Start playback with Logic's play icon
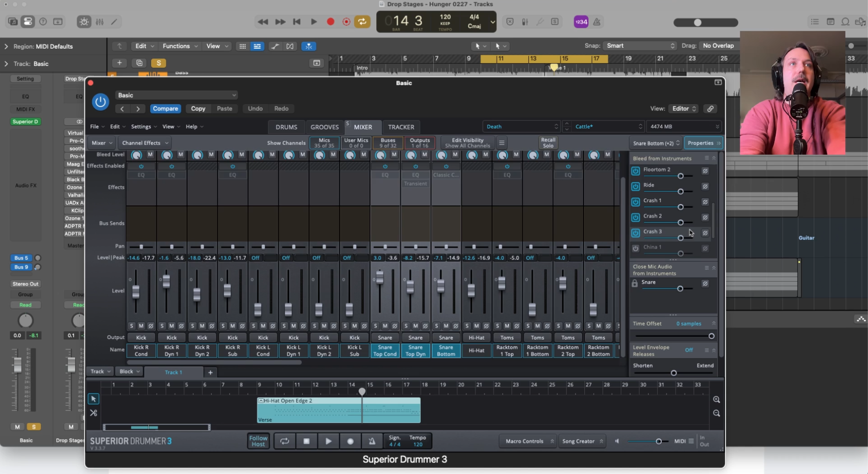The height and width of the screenshot is (474, 868). (314, 22)
